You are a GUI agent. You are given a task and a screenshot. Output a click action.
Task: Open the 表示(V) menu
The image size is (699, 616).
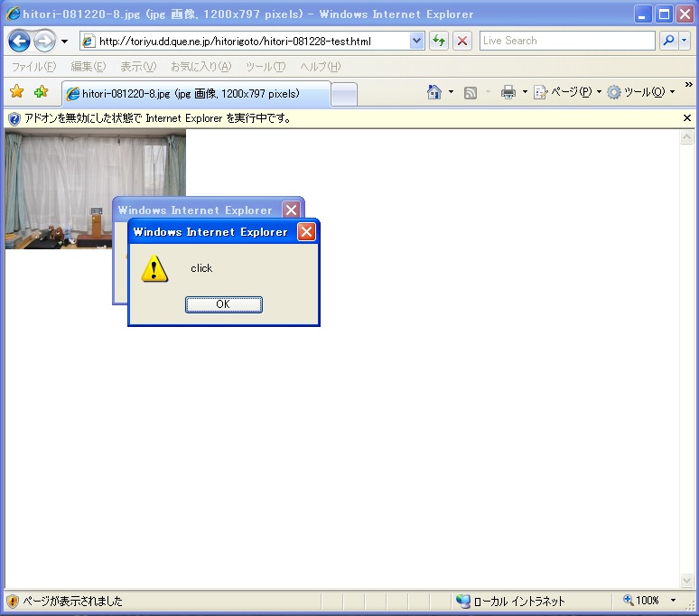pos(138,67)
